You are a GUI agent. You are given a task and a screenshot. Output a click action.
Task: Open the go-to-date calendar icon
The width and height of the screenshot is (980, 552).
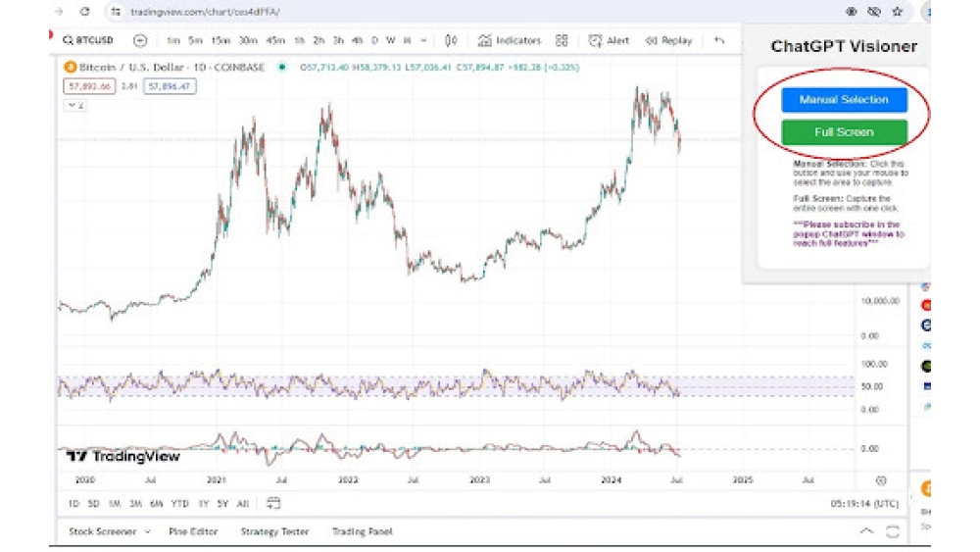click(273, 503)
